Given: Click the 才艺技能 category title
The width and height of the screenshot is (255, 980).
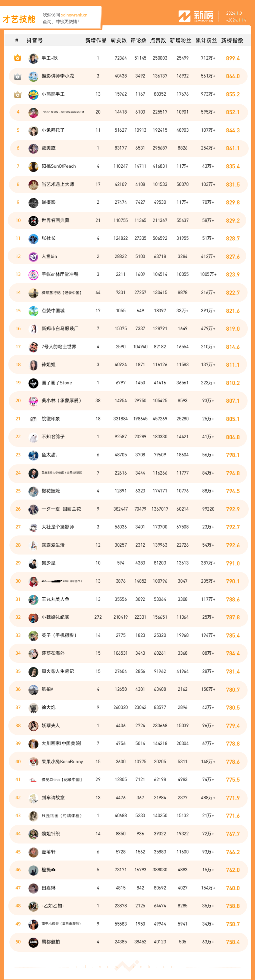Looking at the screenshot, I should coord(19,19).
